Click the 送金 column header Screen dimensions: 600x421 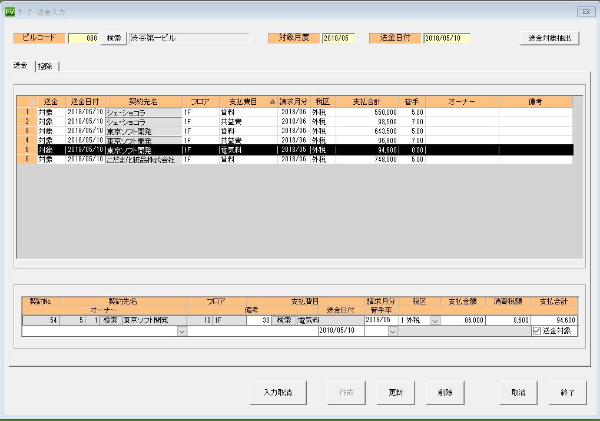[51, 102]
